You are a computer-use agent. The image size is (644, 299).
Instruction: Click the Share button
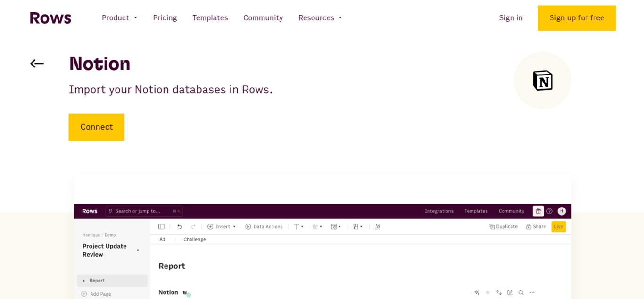536,227
